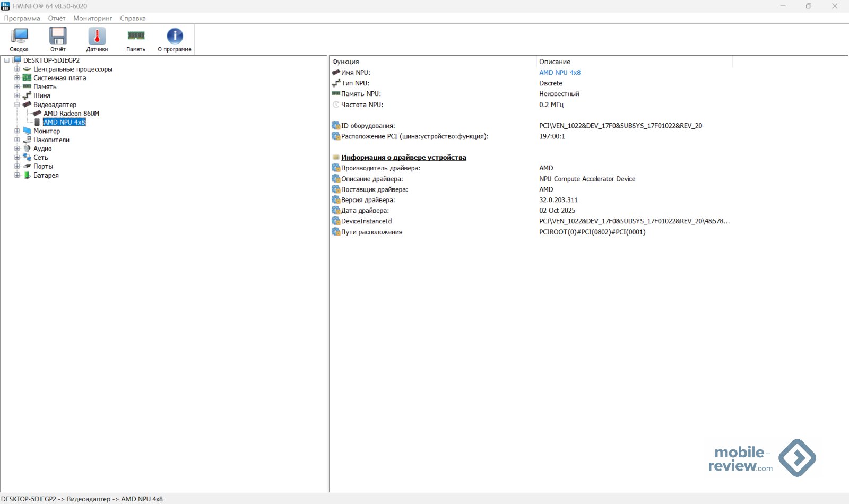Click the bus icon beside Шина
Viewport: 849px width, 504px height.
point(27,95)
